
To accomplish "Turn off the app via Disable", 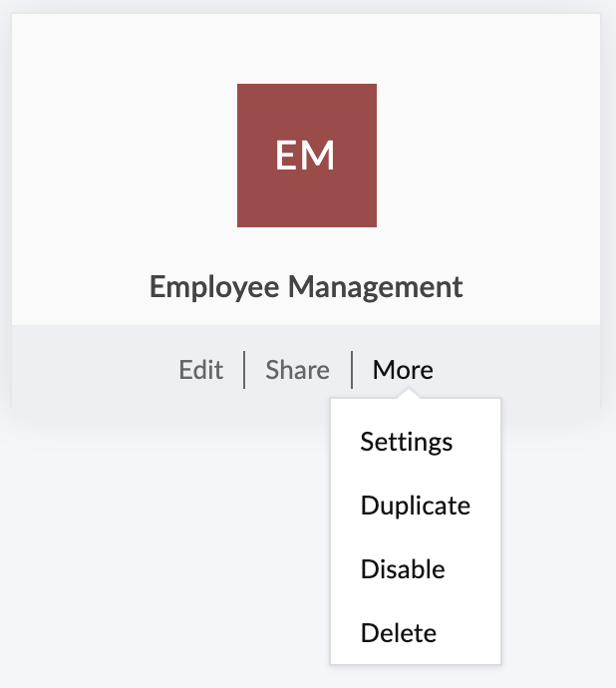I will (x=403, y=569).
